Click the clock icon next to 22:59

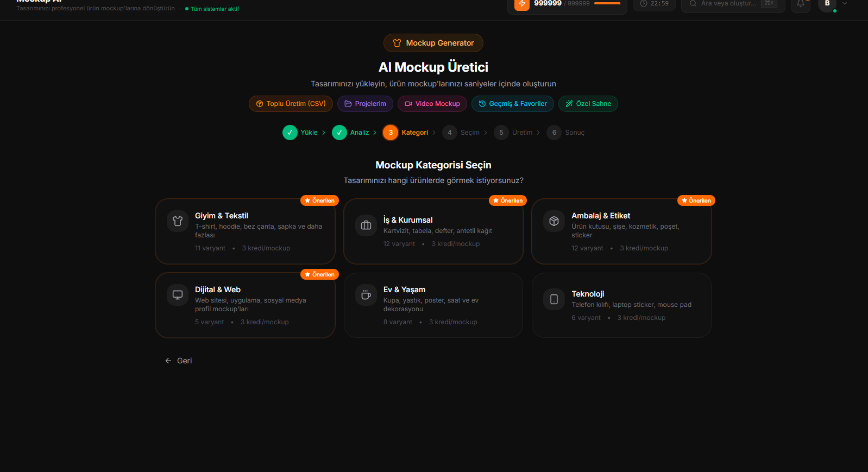[644, 3]
